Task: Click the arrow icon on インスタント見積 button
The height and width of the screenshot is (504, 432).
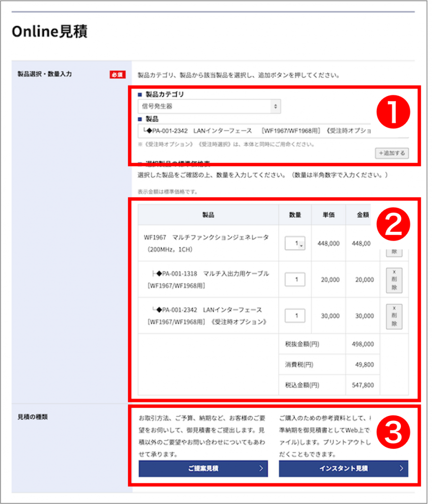Action: pos(401,469)
